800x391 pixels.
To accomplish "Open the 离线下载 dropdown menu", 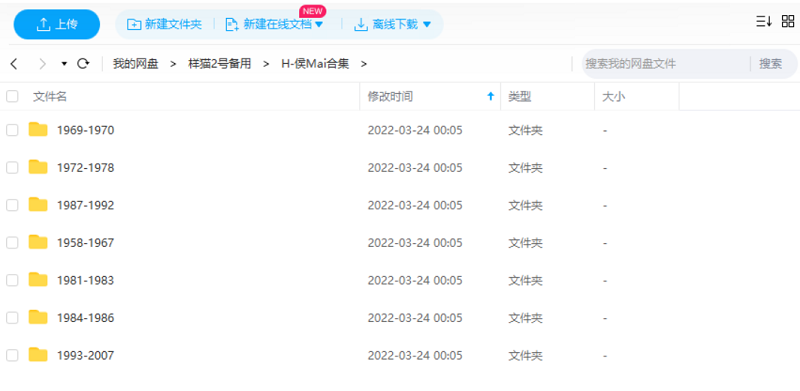I will (x=427, y=24).
